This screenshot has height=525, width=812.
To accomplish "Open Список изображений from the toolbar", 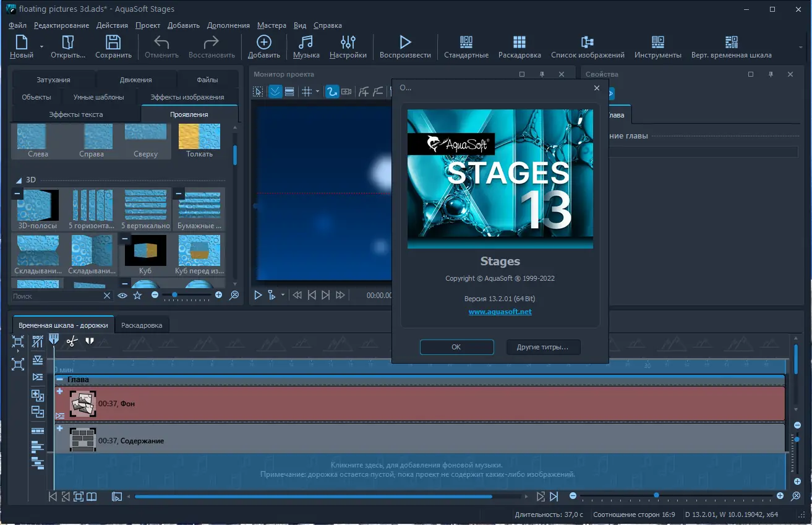I will tap(585, 46).
